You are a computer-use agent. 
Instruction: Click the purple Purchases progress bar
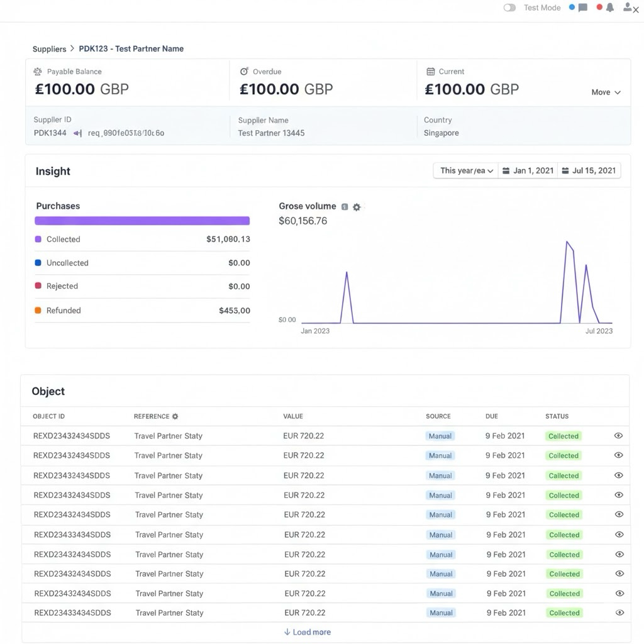pos(142,221)
